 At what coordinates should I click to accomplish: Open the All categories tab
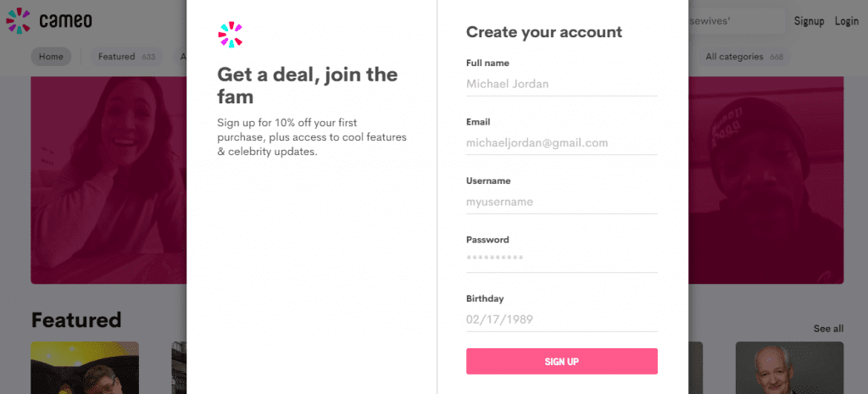click(743, 57)
